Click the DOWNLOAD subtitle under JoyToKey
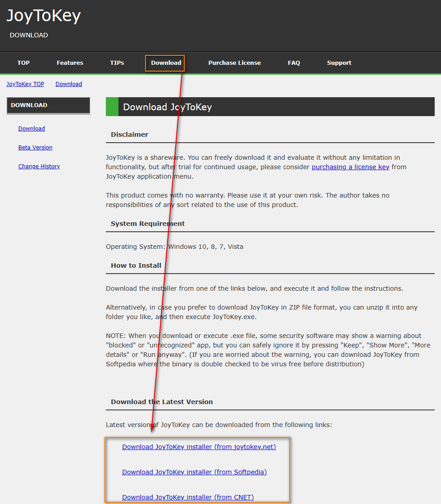441x504 pixels. (29, 35)
